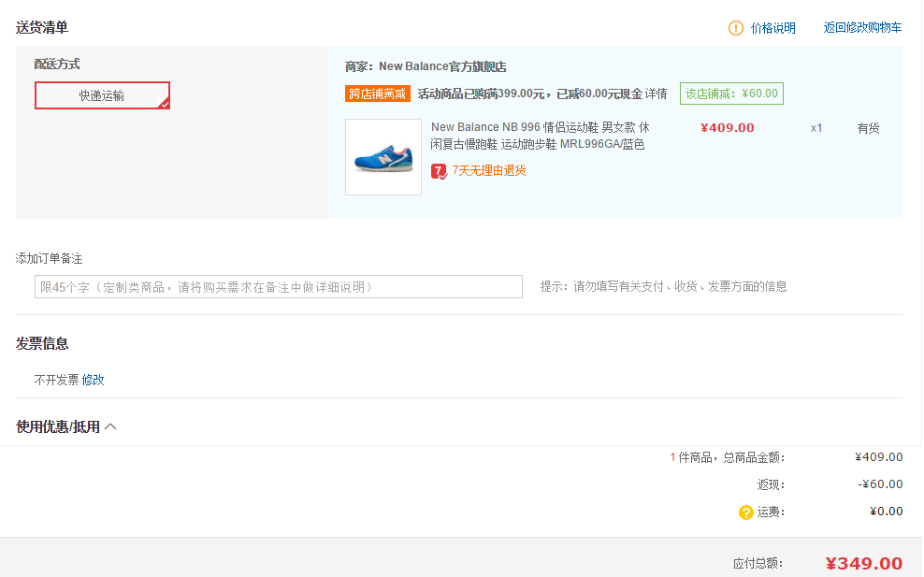This screenshot has height=577, width=924.
Task: Click the 跨店铺满减 orange tag
Action: click(377, 94)
